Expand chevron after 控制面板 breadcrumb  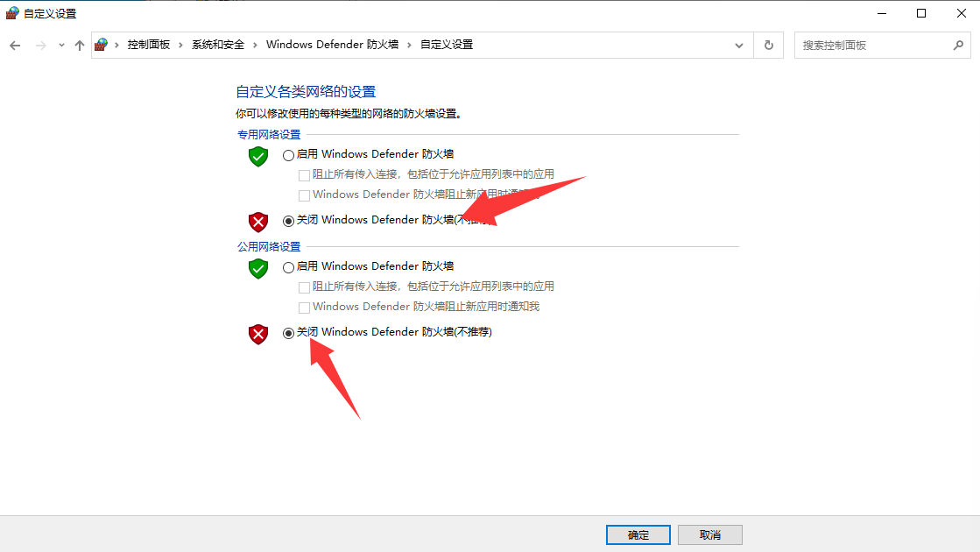180,45
